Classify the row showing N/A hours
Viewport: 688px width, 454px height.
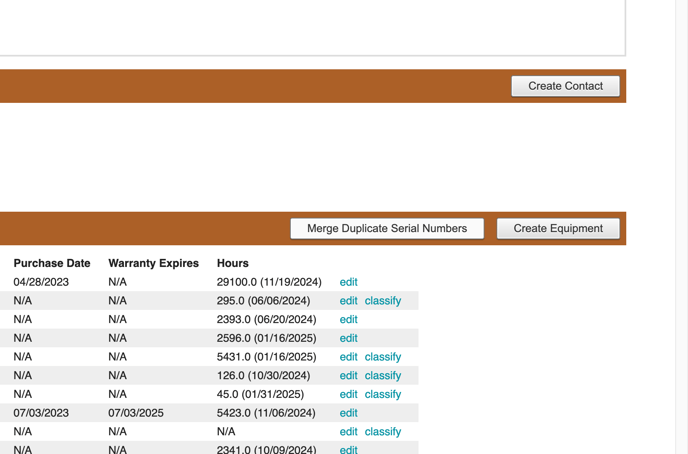[382, 432]
